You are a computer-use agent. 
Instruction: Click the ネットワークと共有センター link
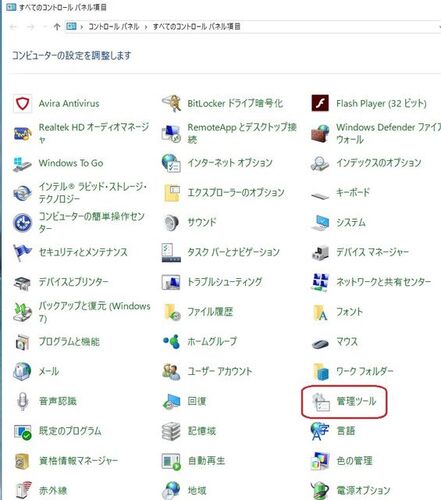tap(384, 282)
